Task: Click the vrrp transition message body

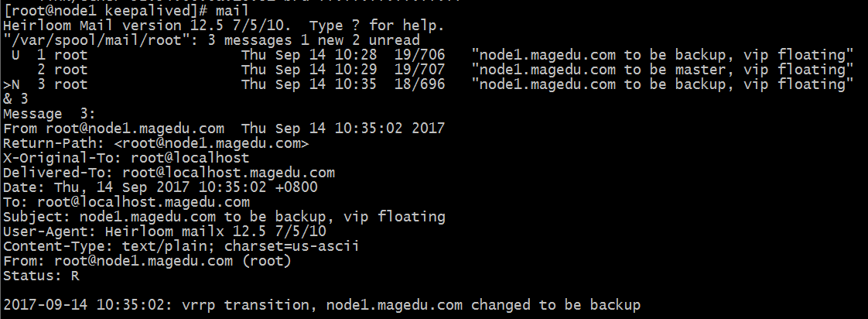Action: pyautogui.click(x=322, y=305)
